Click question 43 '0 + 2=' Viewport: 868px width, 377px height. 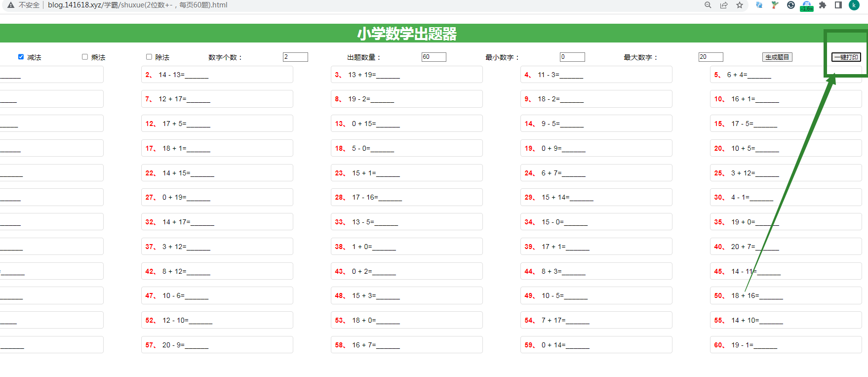coord(406,271)
